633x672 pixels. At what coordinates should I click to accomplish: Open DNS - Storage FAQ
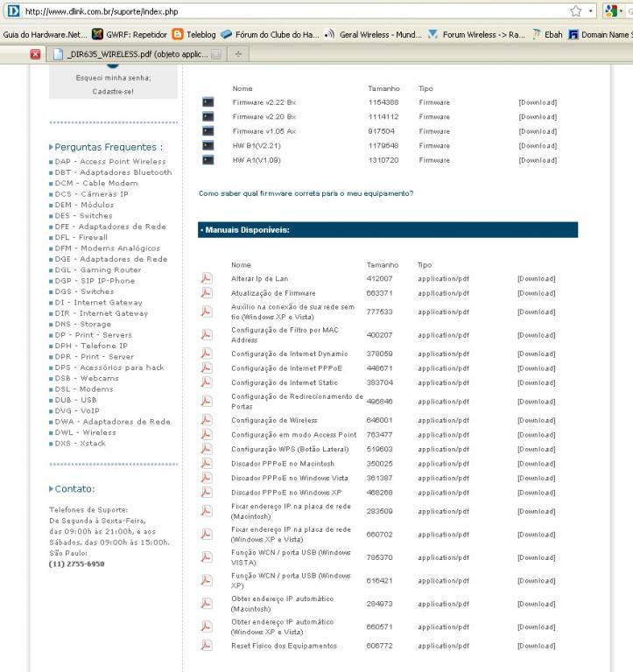[83, 324]
